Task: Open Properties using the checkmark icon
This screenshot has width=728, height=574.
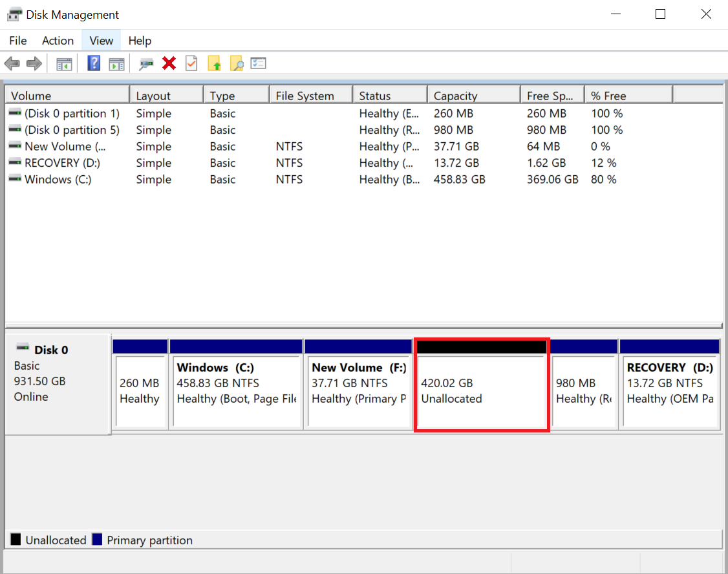Action: pyautogui.click(x=191, y=63)
